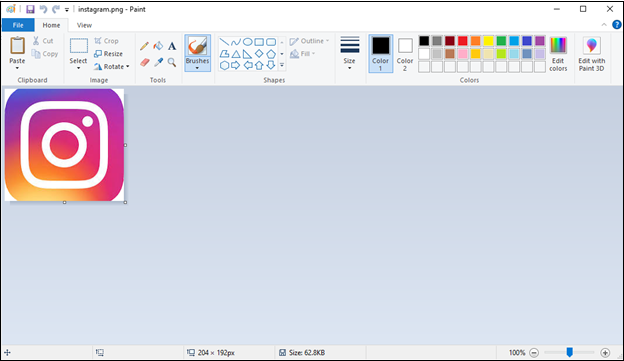Viewport: 624px width, 361px height.
Task: Activate the Color 2 selector
Action: 405,53
